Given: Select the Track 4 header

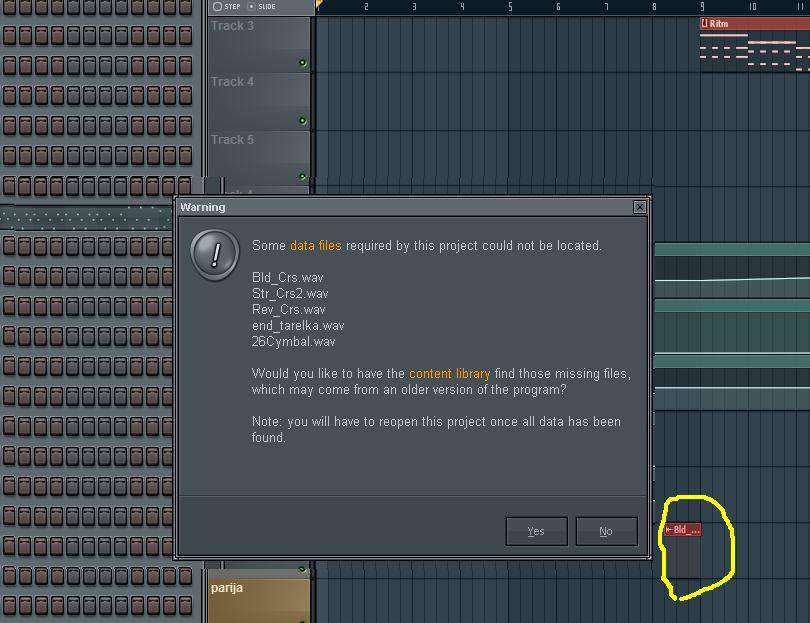Looking at the screenshot, I should click(x=259, y=101).
